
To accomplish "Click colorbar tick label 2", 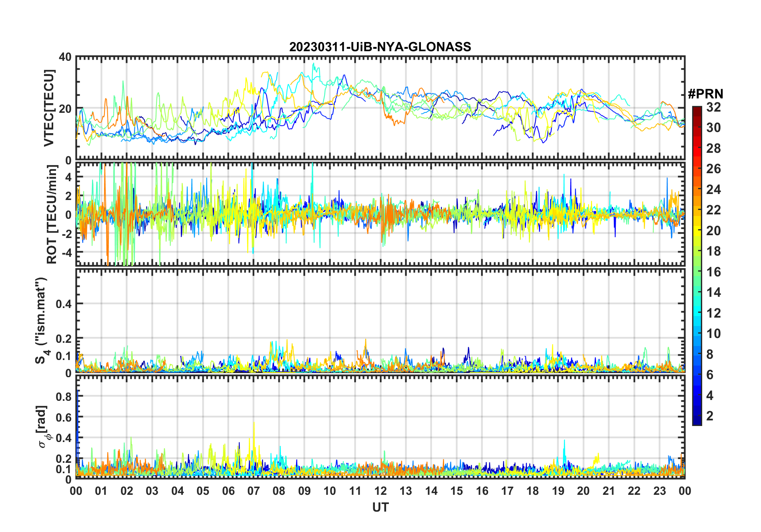I will [x=710, y=416].
